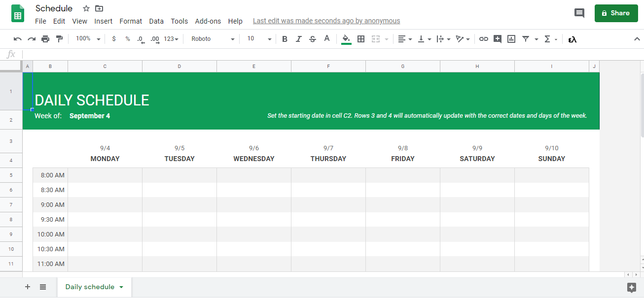The width and height of the screenshot is (644, 300).
Task: Select the paint format roller tool
Action: pyautogui.click(x=59, y=39)
